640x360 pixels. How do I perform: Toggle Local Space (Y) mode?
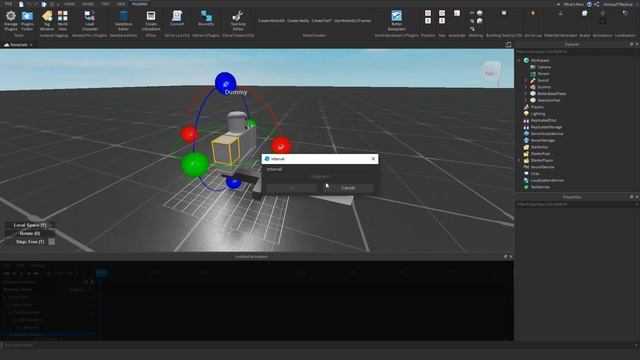pos(29,225)
